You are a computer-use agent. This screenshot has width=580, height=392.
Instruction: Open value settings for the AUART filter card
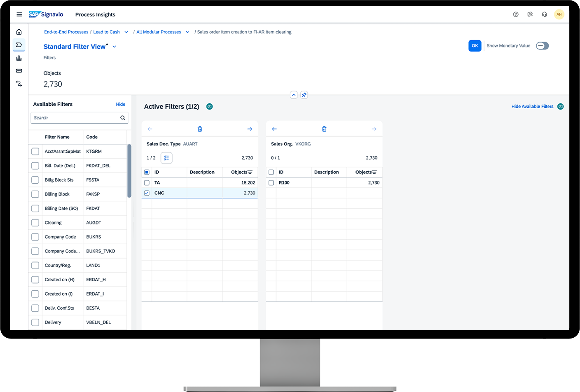coord(166,158)
